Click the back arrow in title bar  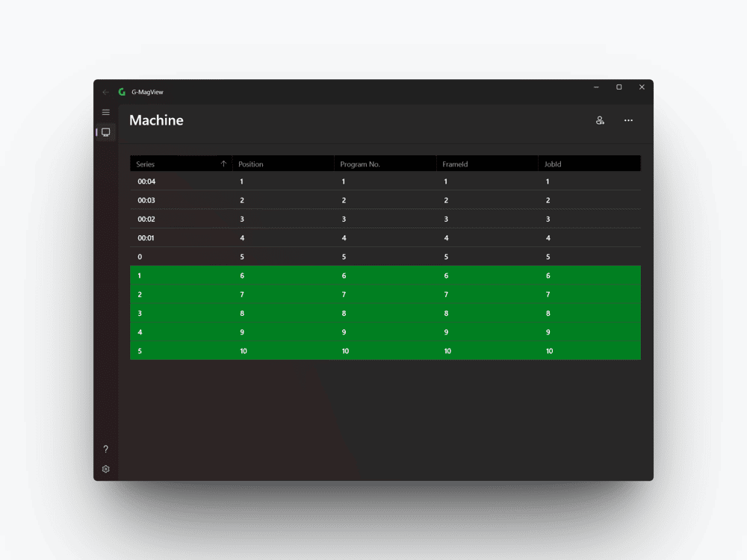pyautogui.click(x=106, y=92)
